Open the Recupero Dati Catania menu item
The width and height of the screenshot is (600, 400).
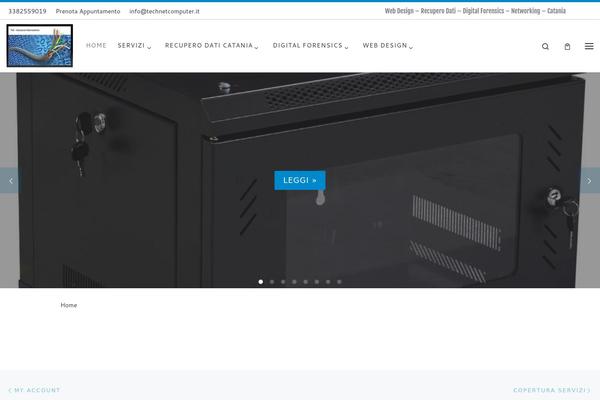point(209,46)
